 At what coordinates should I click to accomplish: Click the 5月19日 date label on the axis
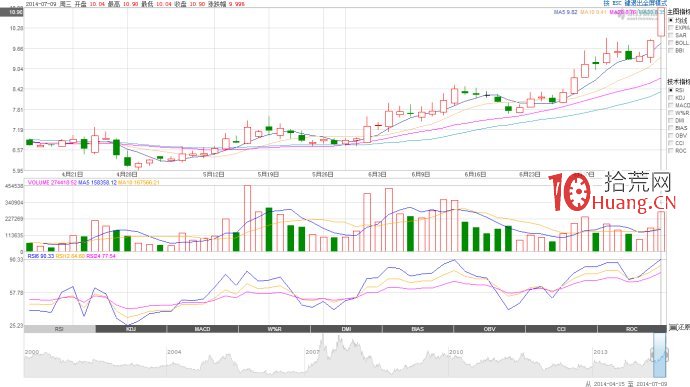click(268, 175)
